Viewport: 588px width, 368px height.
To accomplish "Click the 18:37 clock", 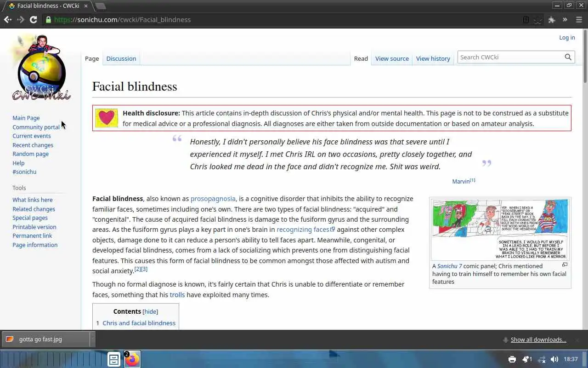I will (571, 359).
